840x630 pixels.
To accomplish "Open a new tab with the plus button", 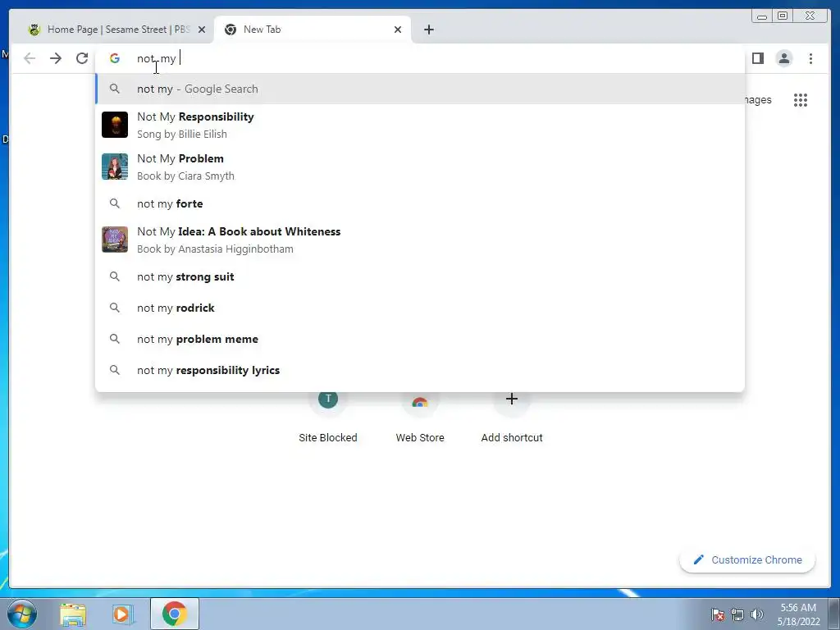I will click(428, 30).
